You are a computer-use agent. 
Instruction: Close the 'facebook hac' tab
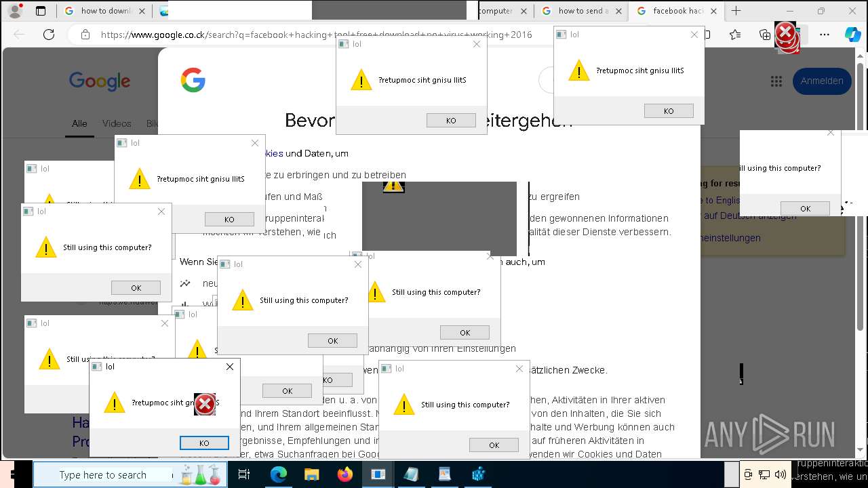point(713,11)
